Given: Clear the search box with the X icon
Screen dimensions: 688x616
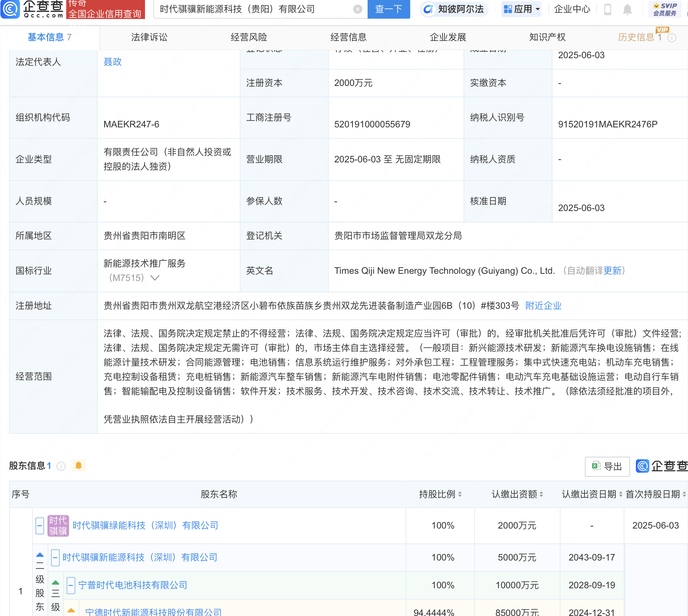Looking at the screenshot, I should click(357, 9).
